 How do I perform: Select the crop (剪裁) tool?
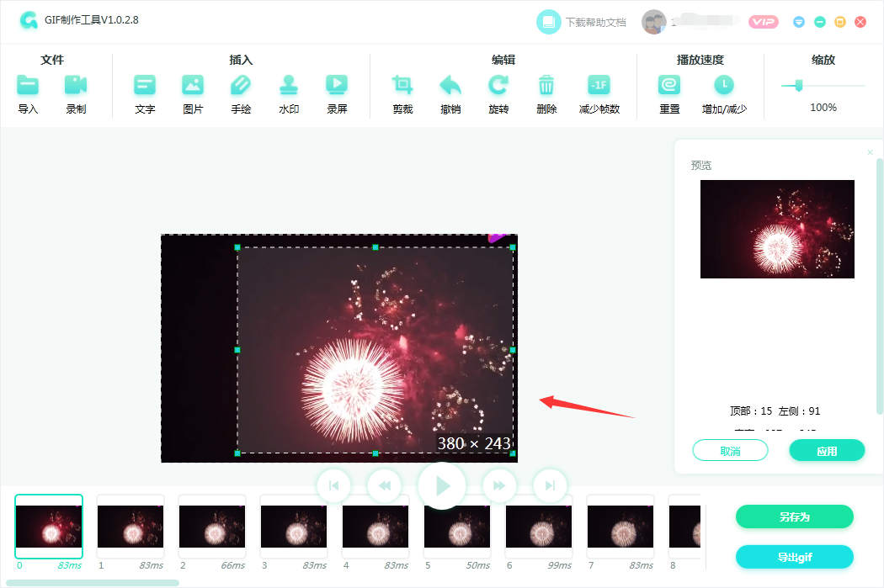(x=402, y=85)
